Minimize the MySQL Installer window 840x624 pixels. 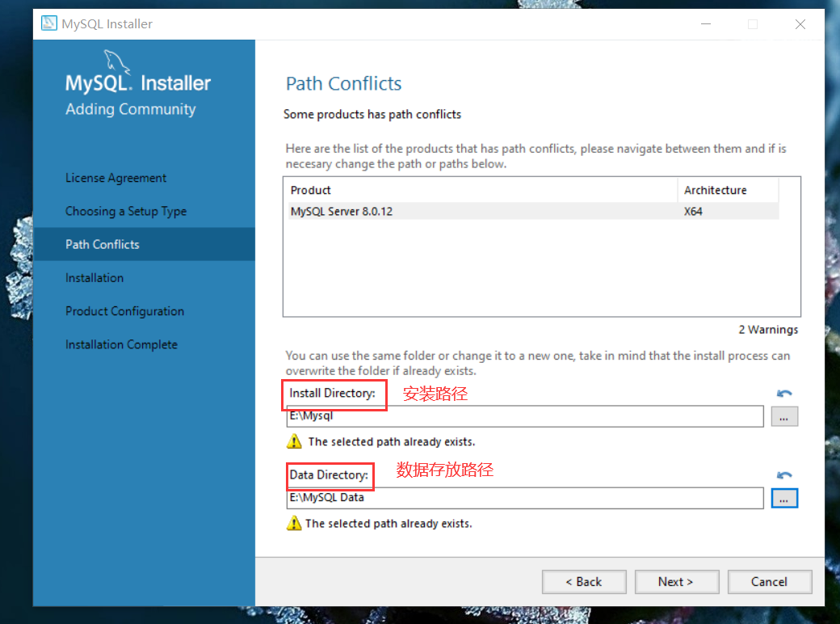point(706,24)
